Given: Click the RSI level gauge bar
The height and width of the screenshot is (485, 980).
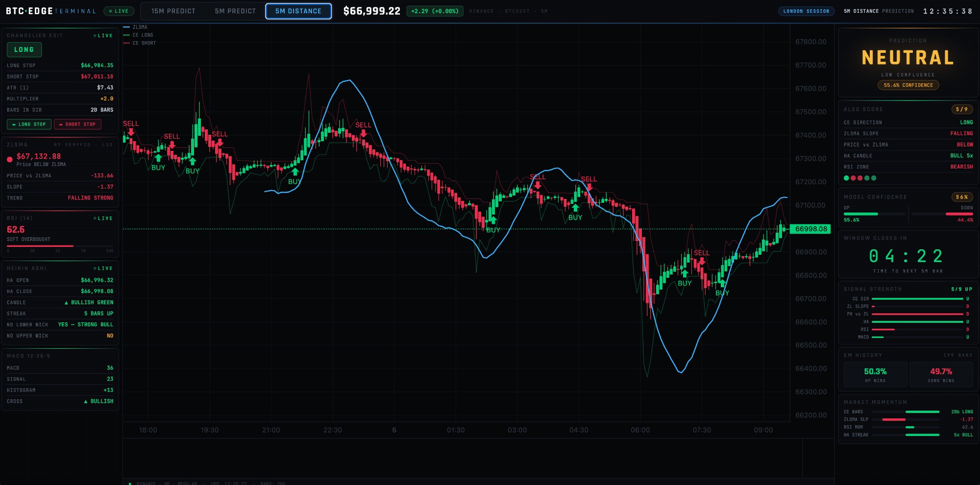Looking at the screenshot, I should tap(60, 246).
